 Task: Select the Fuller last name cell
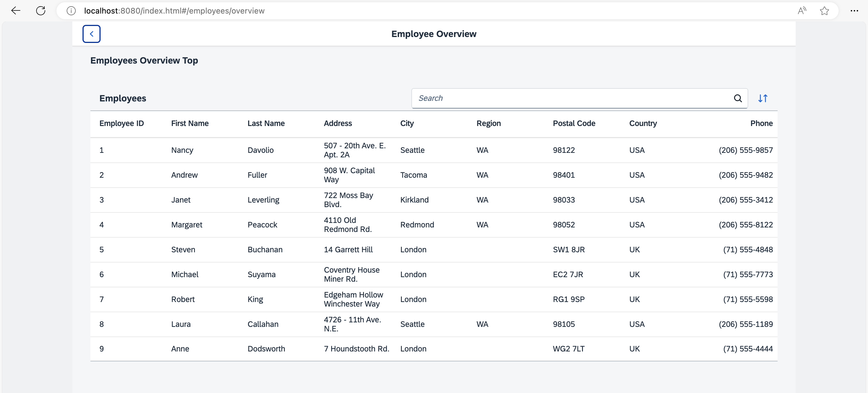coord(257,175)
